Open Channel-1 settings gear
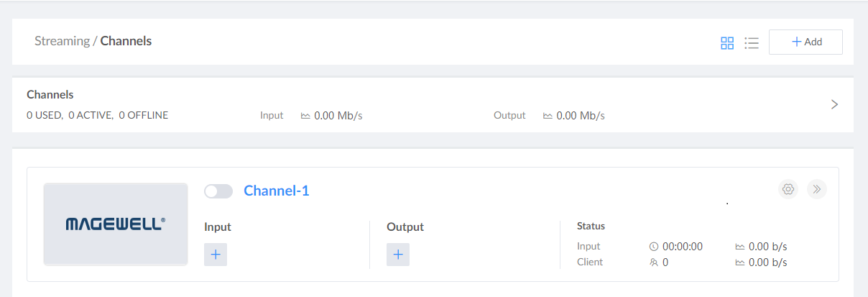Viewport: 868px width, 297px height. pyautogui.click(x=788, y=189)
